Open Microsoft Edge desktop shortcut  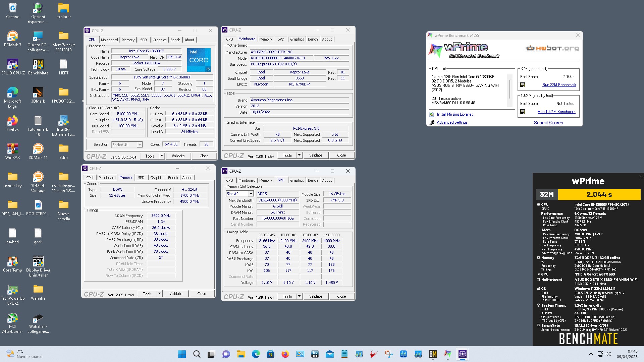[x=12, y=98]
